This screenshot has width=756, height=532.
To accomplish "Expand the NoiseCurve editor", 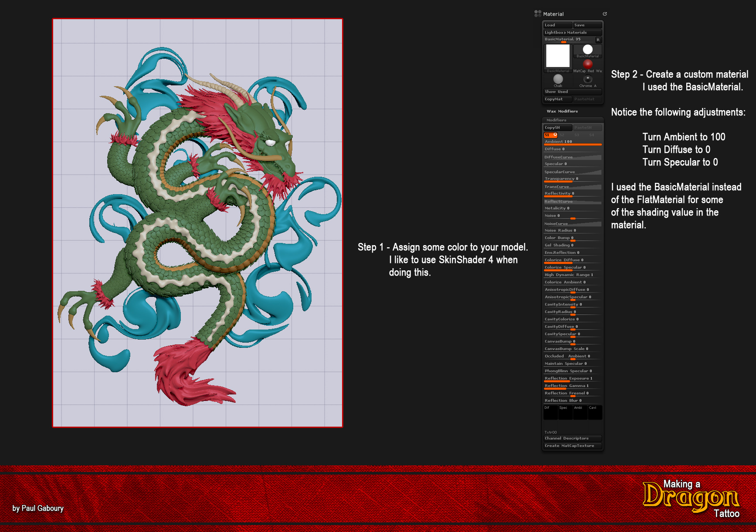I will coord(573,223).
